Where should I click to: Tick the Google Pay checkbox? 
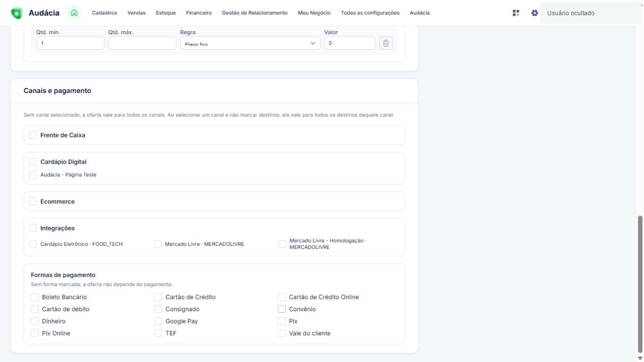point(158,321)
